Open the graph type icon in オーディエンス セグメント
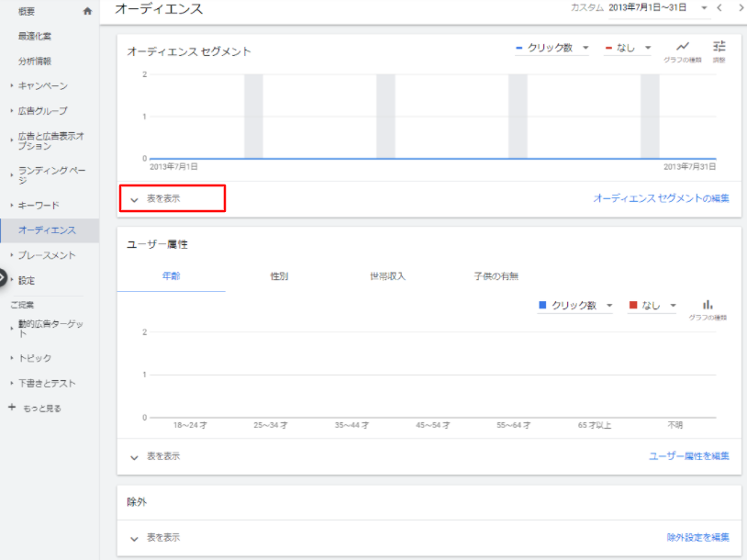The image size is (747, 560). click(683, 48)
